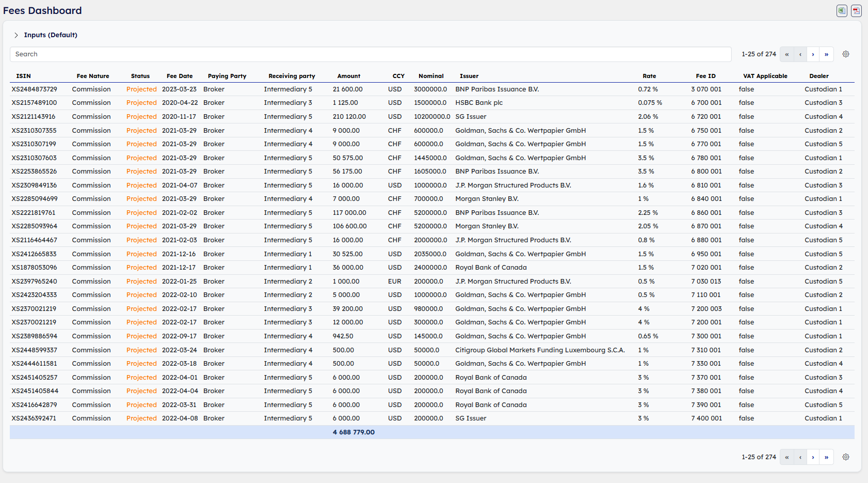Export the dashboard as PDF
The image size is (868, 483).
pyautogui.click(x=856, y=11)
